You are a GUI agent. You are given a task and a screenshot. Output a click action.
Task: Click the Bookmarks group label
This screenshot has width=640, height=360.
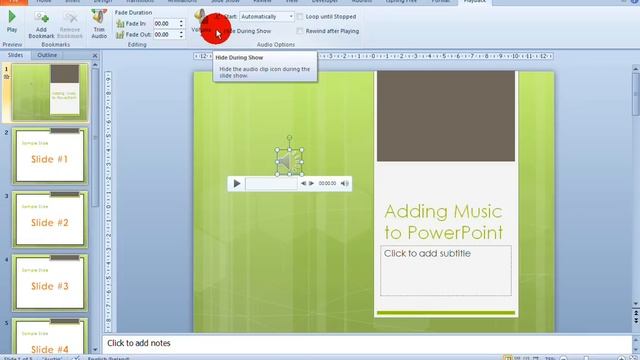(56, 44)
